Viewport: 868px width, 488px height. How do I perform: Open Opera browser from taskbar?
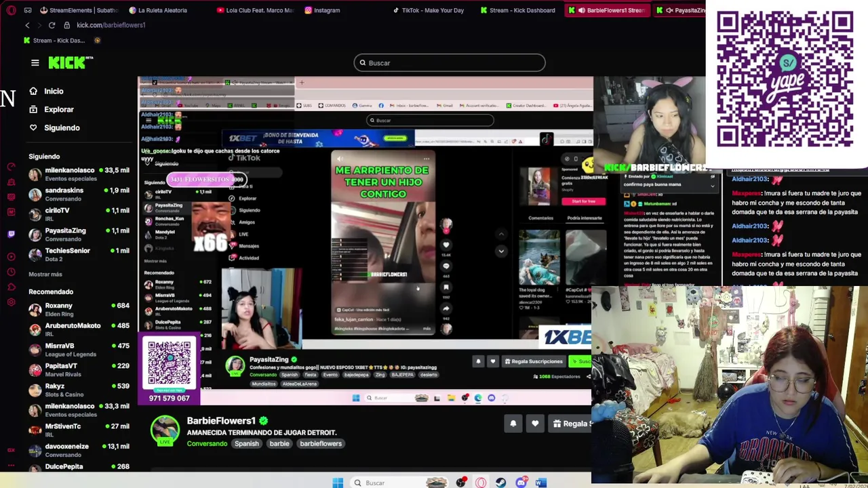481,483
